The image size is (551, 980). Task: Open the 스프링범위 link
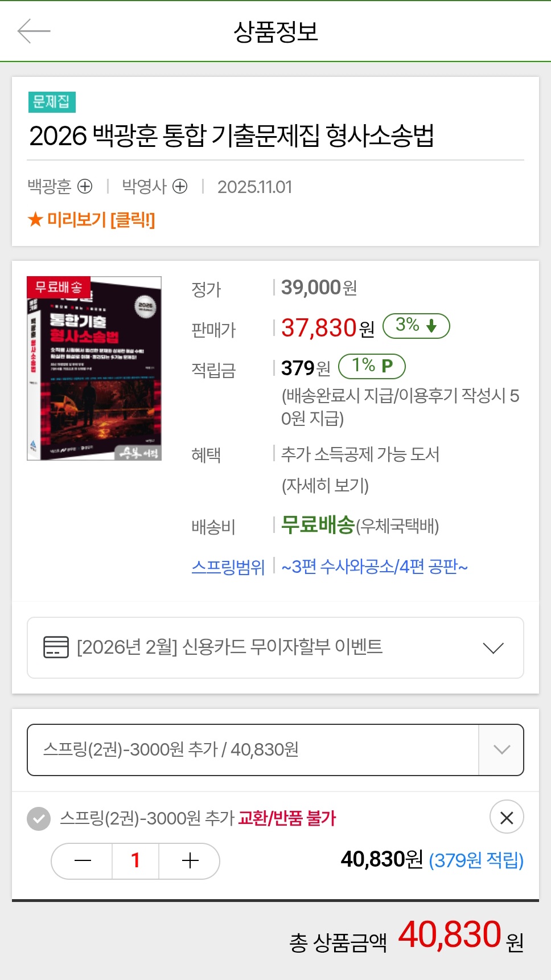coord(228,567)
